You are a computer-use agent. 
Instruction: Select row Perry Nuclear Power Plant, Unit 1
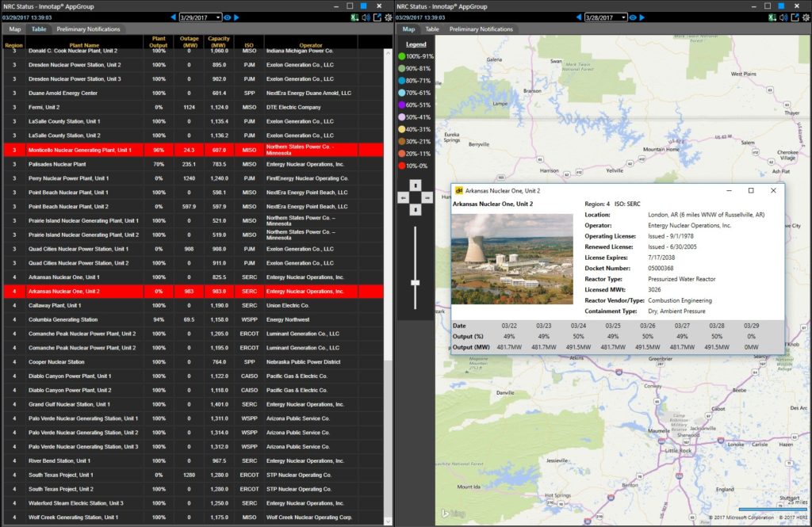(x=193, y=178)
